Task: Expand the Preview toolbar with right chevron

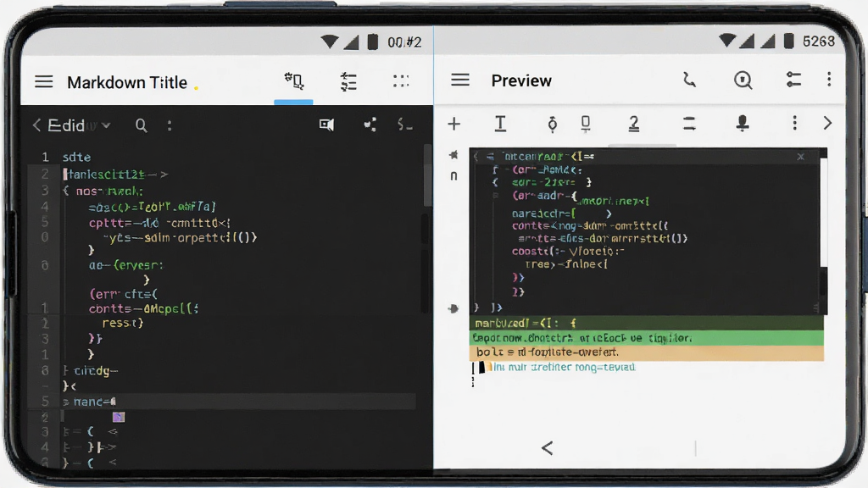Action: pyautogui.click(x=827, y=123)
